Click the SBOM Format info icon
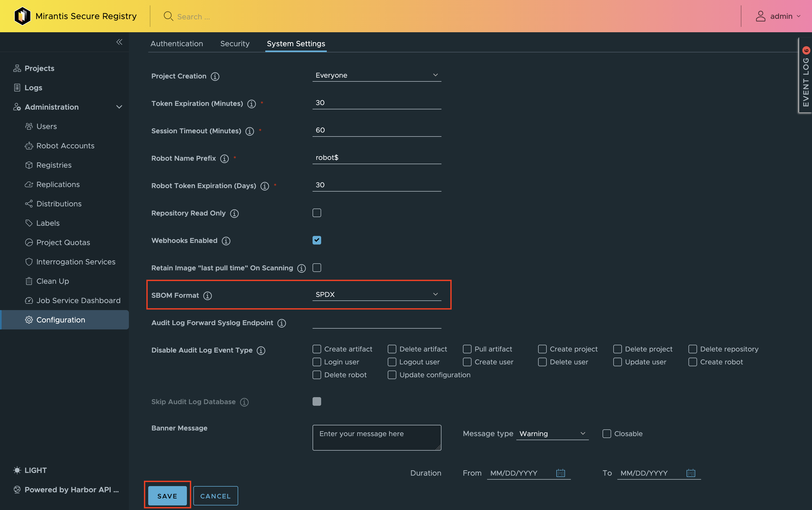Screen dimensions: 812x510 (208, 296)
